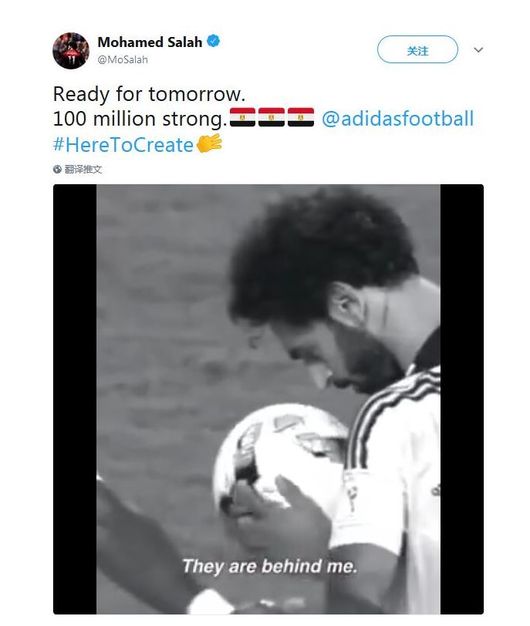The width and height of the screenshot is (530, 626).
Task: Expand the tweet options chevron menu
Action: 478,50
